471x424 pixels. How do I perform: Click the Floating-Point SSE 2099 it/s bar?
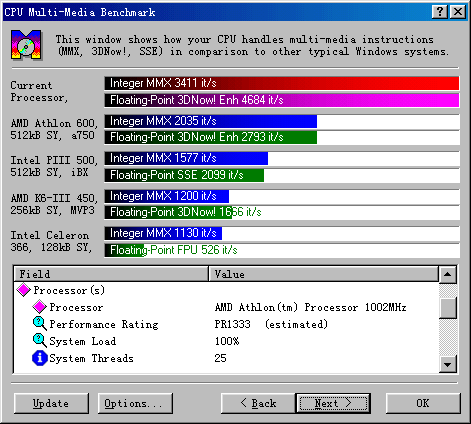click(x=184, y=175)
